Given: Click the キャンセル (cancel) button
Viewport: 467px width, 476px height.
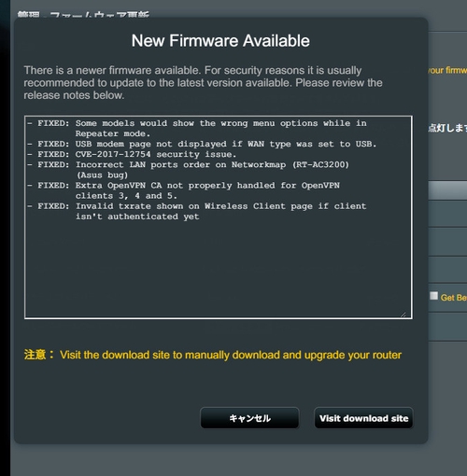Looking at the screenshot, I should click(249, 418).
